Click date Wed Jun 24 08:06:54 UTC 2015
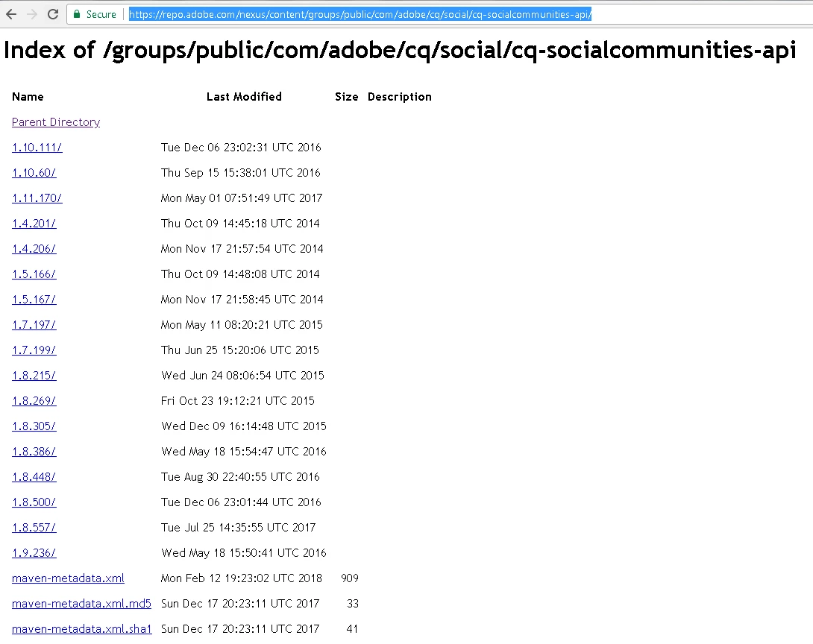 242,376
